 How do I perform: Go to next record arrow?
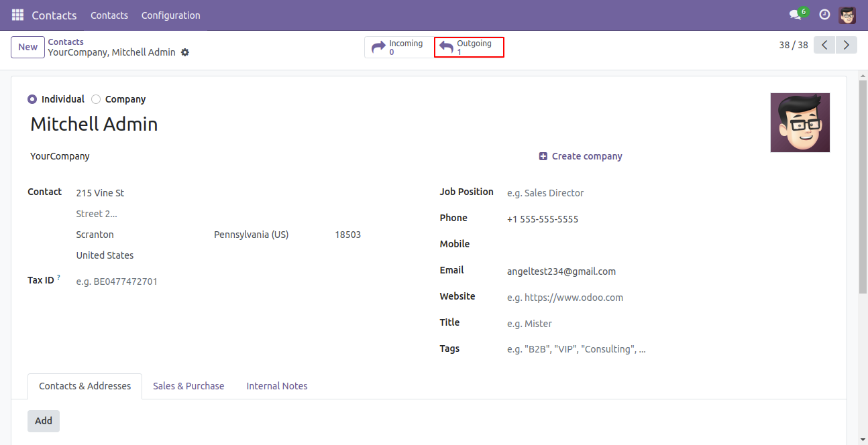[847, 45]
